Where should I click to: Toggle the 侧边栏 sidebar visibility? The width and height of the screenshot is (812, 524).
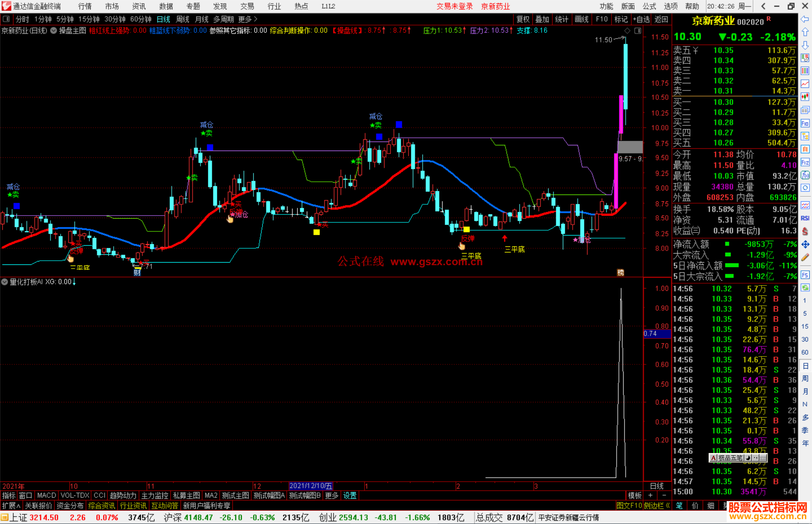pos(657,506)
